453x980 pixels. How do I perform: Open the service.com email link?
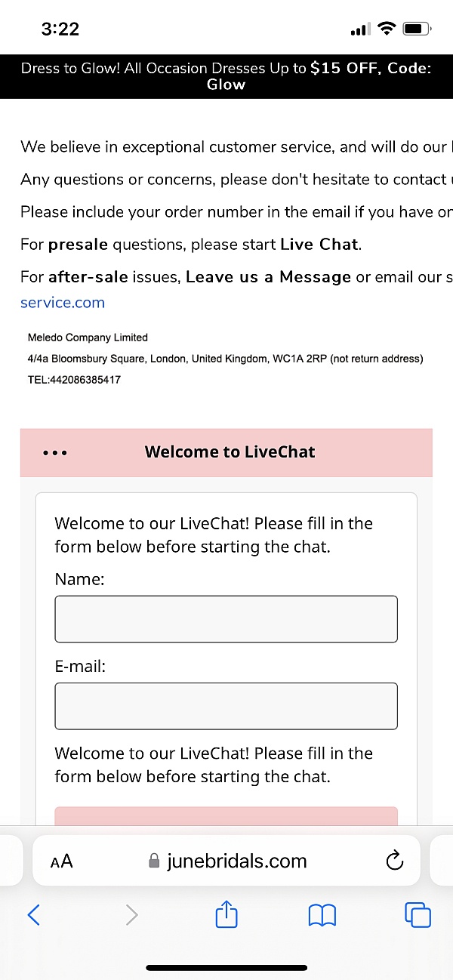(x=63, y=303)
